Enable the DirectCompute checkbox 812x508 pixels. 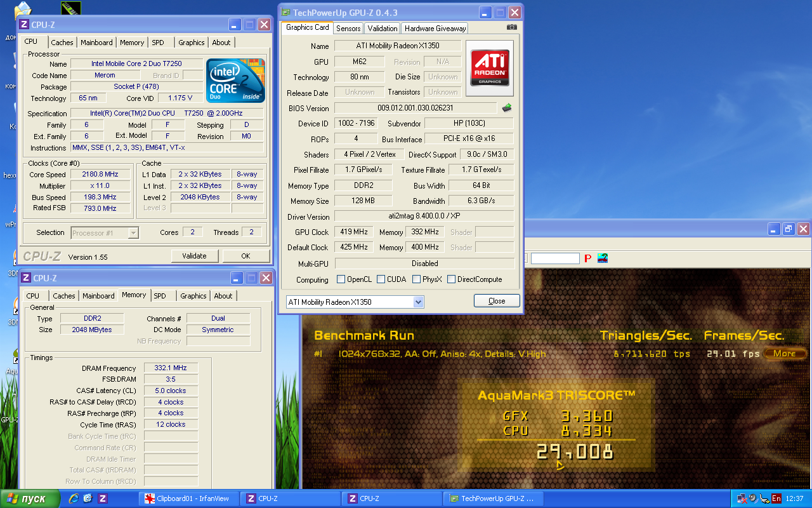tap(451, 279)
